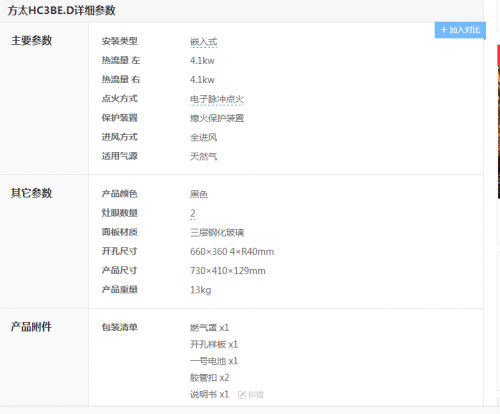Click the 13kg weight value
500x414 pixels.
(x=201, y=290)
